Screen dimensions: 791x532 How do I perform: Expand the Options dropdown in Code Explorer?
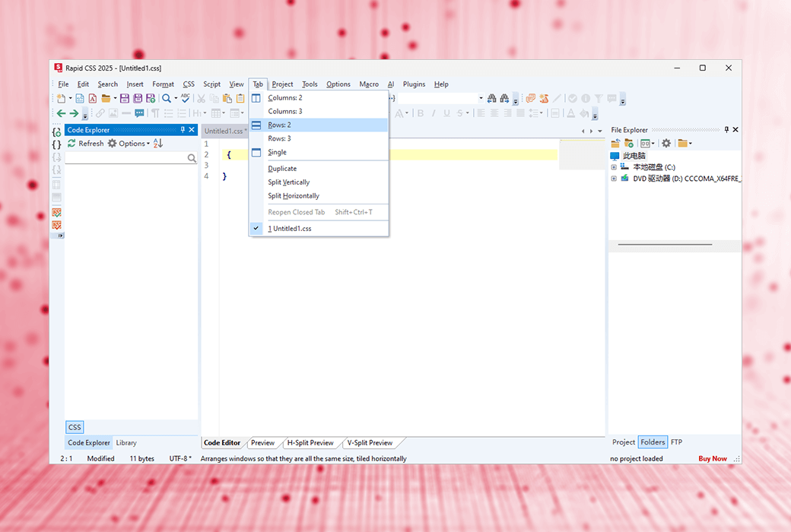point(148,144)
